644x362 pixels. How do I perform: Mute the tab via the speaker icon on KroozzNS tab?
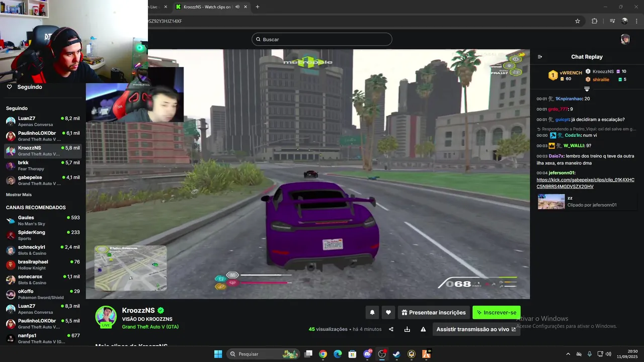(237, 7)
